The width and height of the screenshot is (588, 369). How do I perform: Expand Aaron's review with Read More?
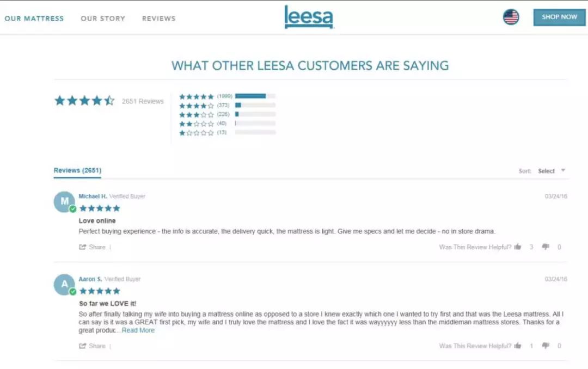[x=138, y=330]
